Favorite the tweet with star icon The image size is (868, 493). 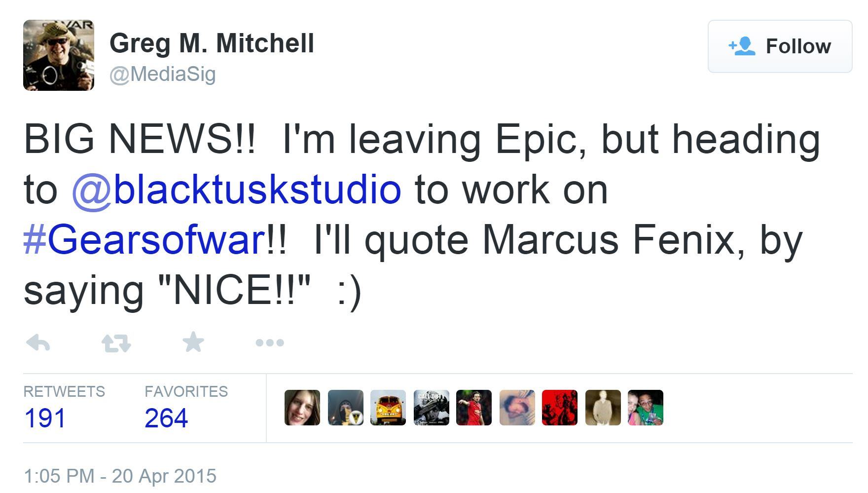tap(193, 342)
